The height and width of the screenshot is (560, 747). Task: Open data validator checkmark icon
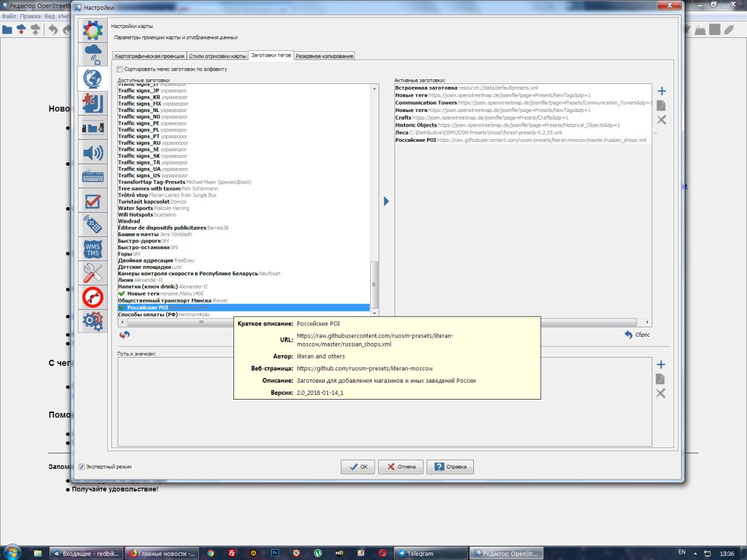coord(93,201)
